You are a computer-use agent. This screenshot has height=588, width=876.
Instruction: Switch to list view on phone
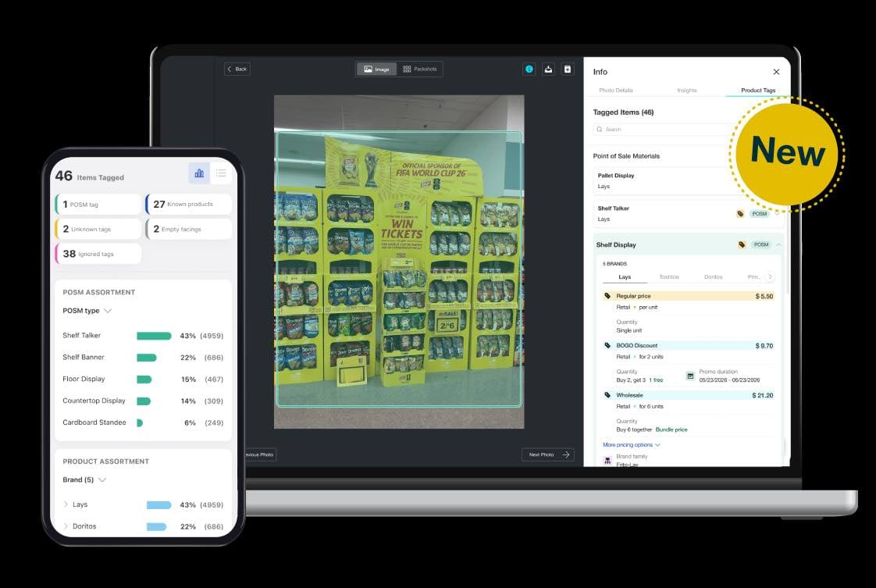(x=221, y=173)
